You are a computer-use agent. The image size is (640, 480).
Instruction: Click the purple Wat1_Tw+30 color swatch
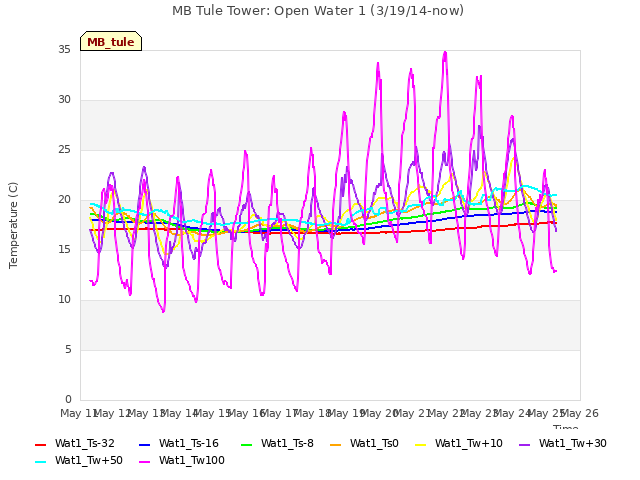[x=524, y=444]
